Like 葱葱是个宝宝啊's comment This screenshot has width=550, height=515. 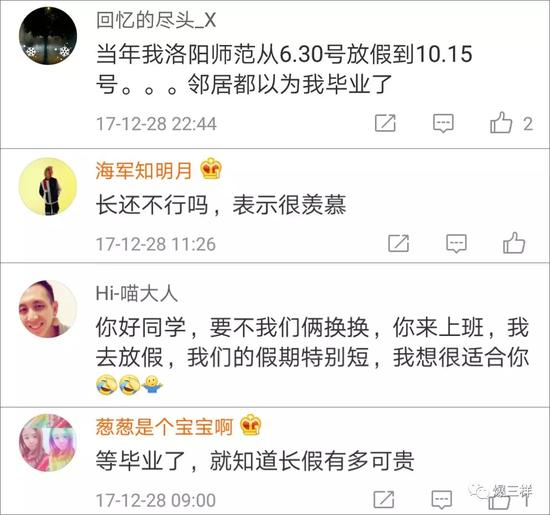point(499,500)
